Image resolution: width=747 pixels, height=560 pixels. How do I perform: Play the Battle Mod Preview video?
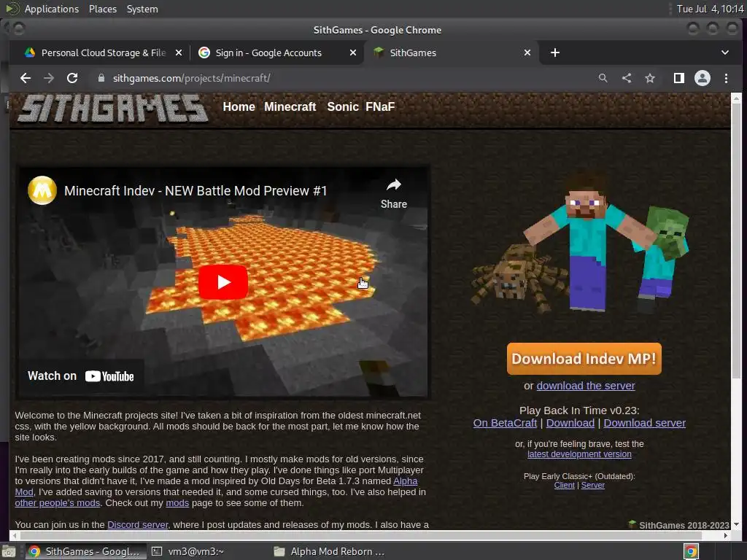tap(223, 282)
